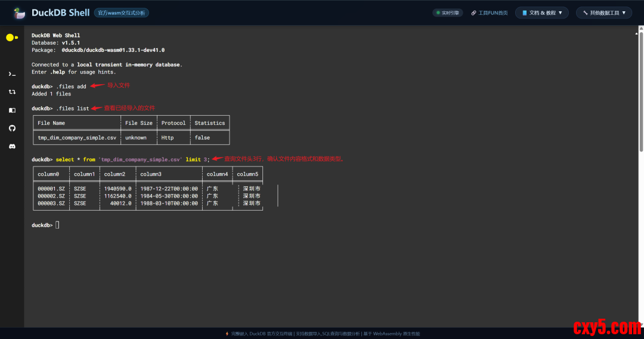Screen dimensions: 644x339
Task: Open the documentation book icon in sidebar
Action: 12,110
